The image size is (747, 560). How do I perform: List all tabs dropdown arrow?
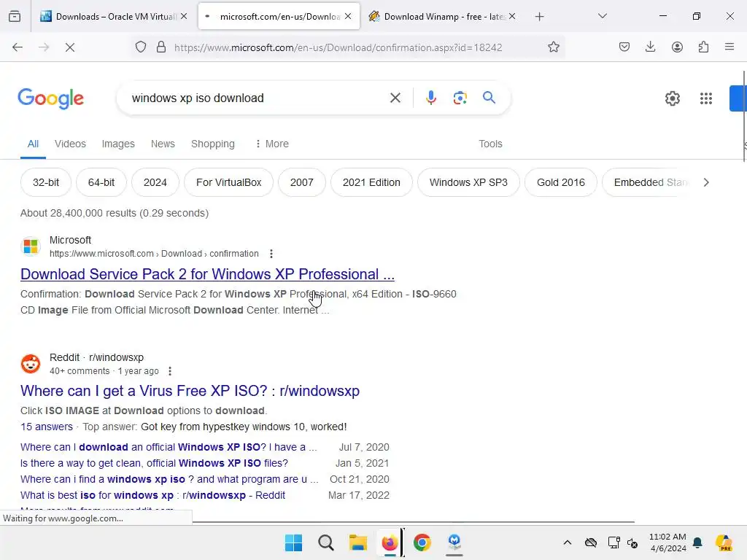pyautogui.click(x=602, y=16)
